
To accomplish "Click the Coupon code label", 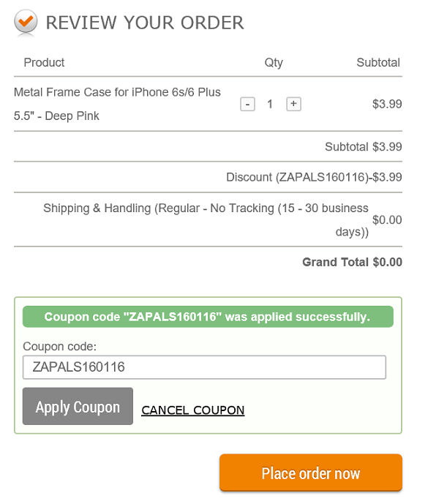I will pyautogui.click(x=59, y=346).
